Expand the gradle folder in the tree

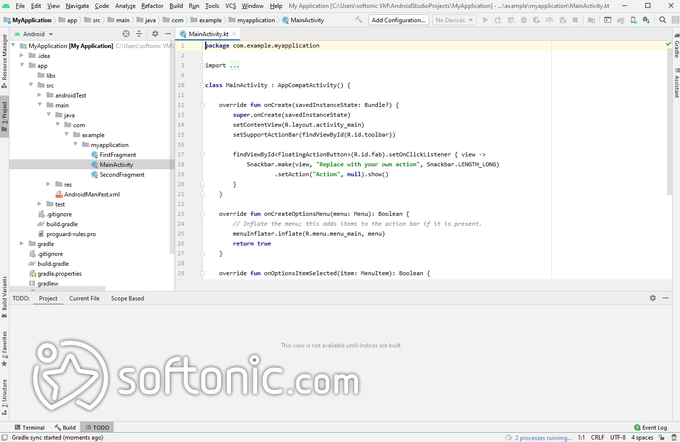click(x=22, y=243)
